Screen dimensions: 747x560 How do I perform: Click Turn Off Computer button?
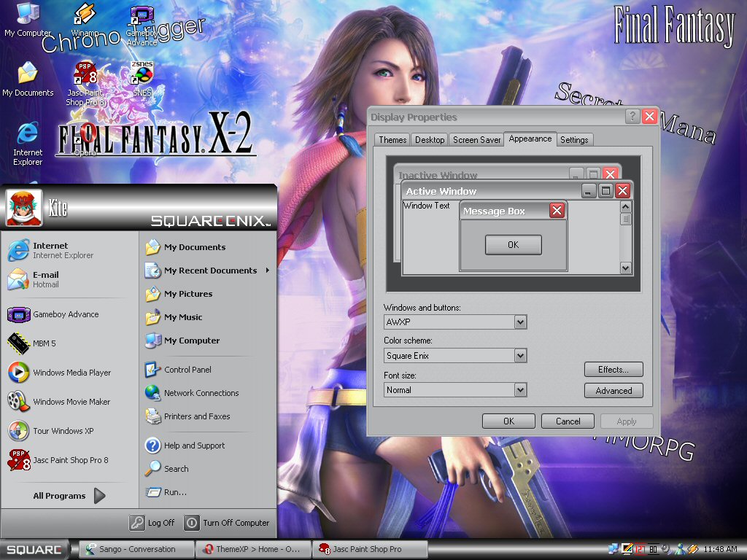point(228,523)
